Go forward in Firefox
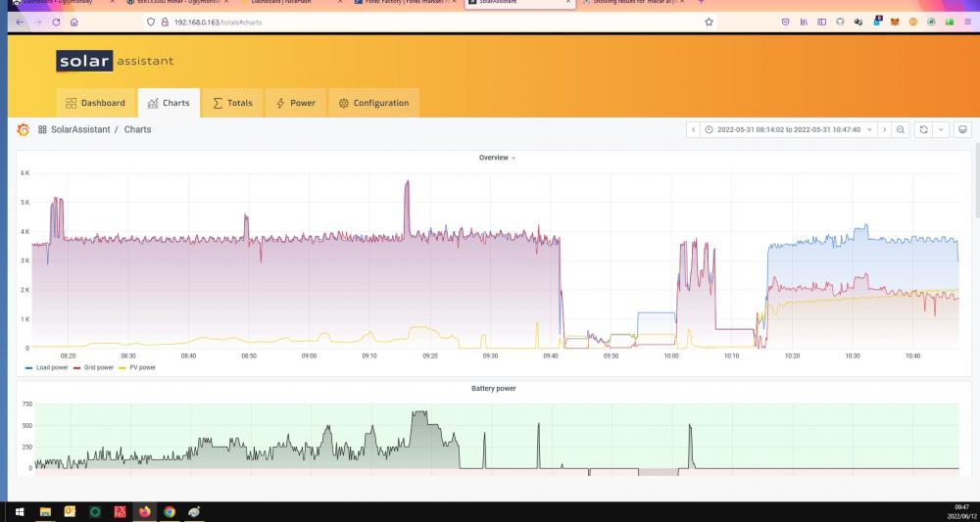The height and width of the screenshot is (522, 980). [37, 22]
